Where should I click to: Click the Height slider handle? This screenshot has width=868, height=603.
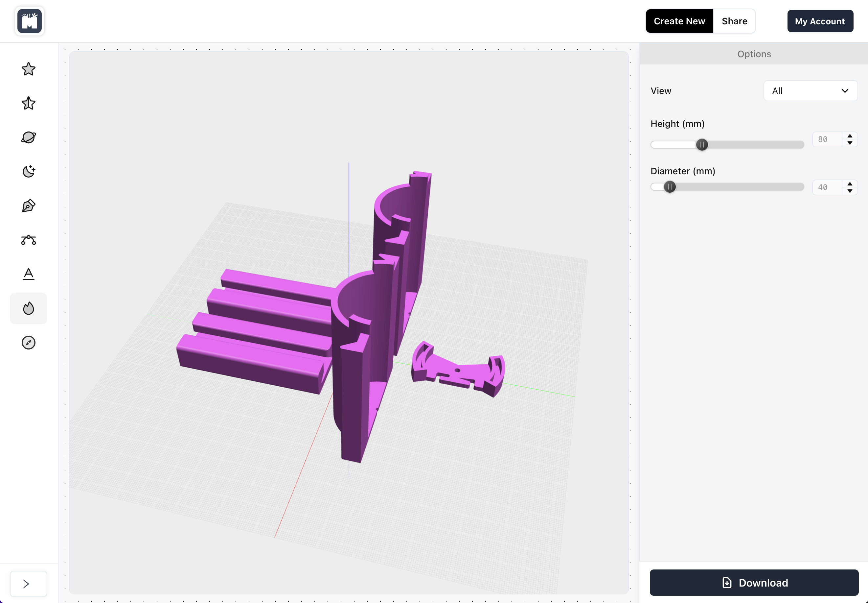(701, 145)
